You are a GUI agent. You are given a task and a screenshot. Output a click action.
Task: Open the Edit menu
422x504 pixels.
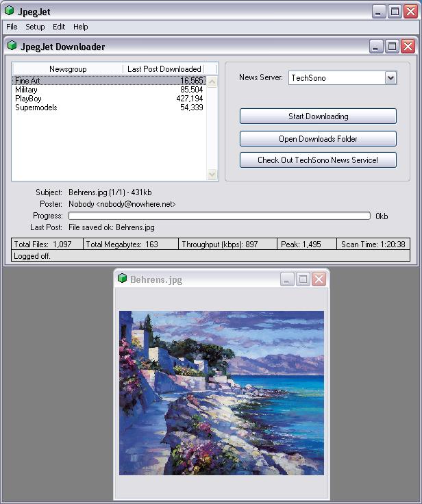(x=59, y=27)
